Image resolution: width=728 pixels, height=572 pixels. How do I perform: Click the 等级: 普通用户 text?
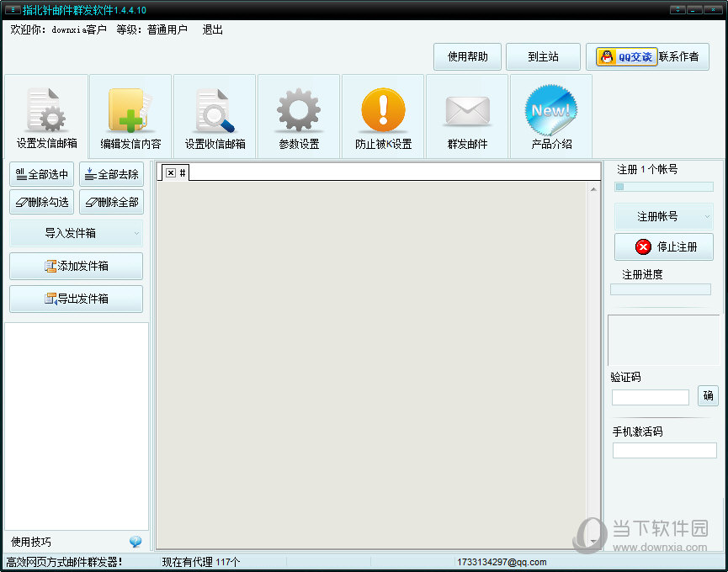[x=151, y=29]
